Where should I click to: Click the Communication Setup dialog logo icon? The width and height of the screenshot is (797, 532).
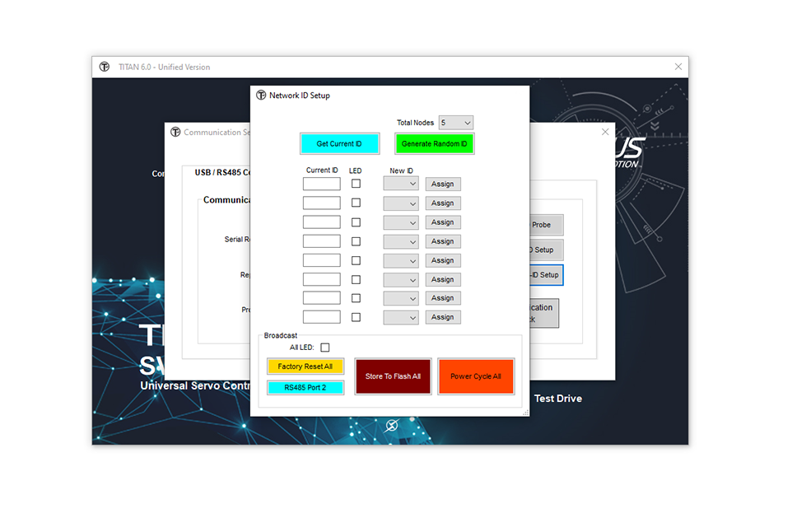175,132
